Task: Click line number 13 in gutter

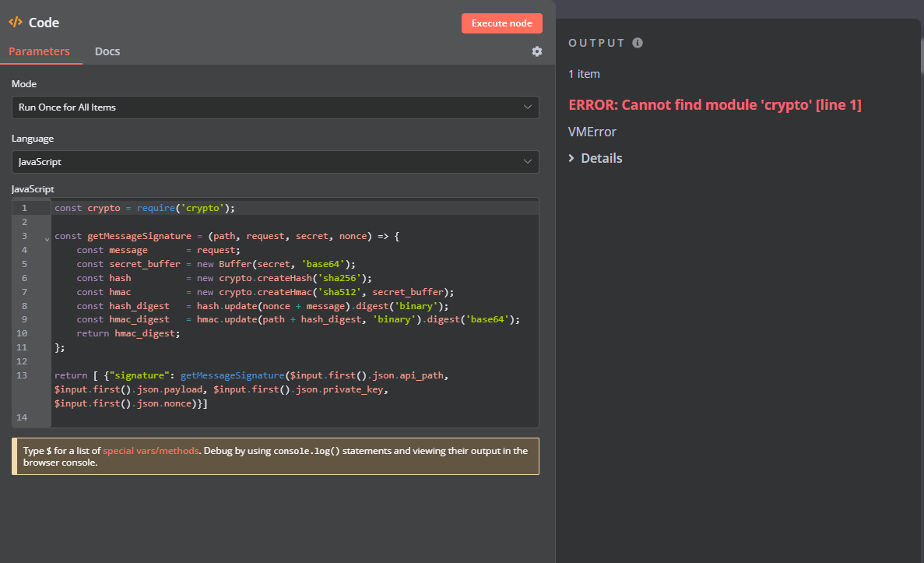Action: (22, 375)
